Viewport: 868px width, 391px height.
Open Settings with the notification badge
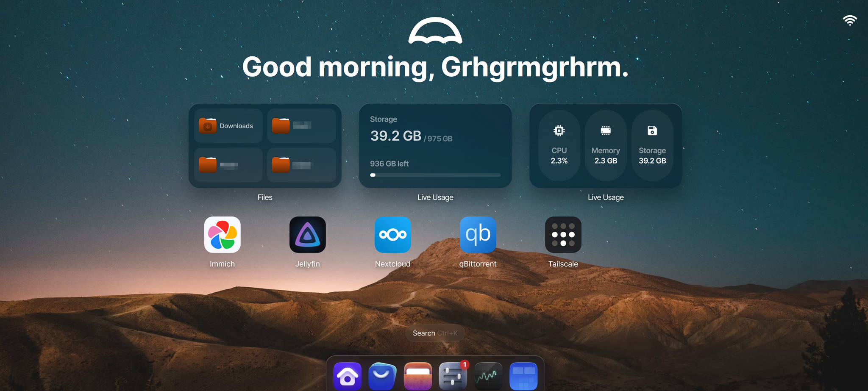coord(453,376)
